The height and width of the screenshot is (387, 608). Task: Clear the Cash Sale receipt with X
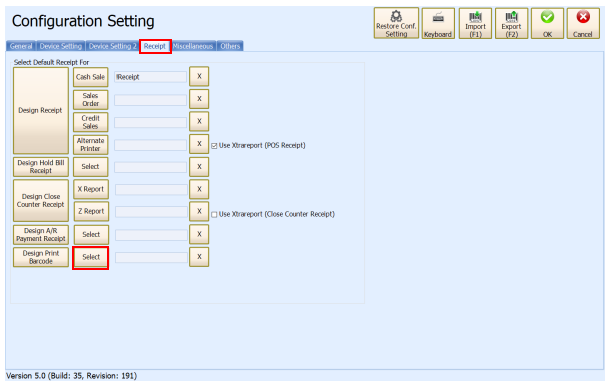click(199, 76)
